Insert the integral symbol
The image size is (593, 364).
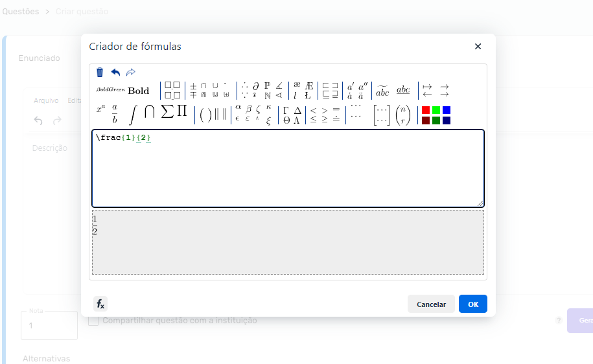(132, 114)
